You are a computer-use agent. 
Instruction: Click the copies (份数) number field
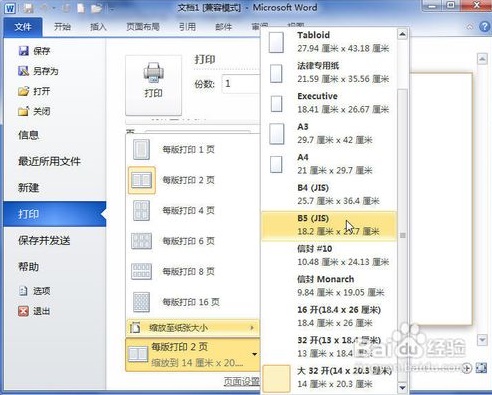241,83
